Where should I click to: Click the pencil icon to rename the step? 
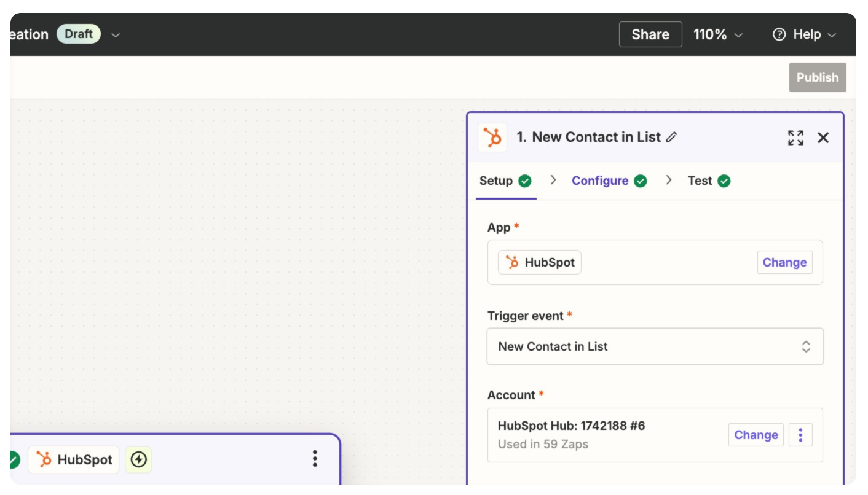click(x=672, y=138)
